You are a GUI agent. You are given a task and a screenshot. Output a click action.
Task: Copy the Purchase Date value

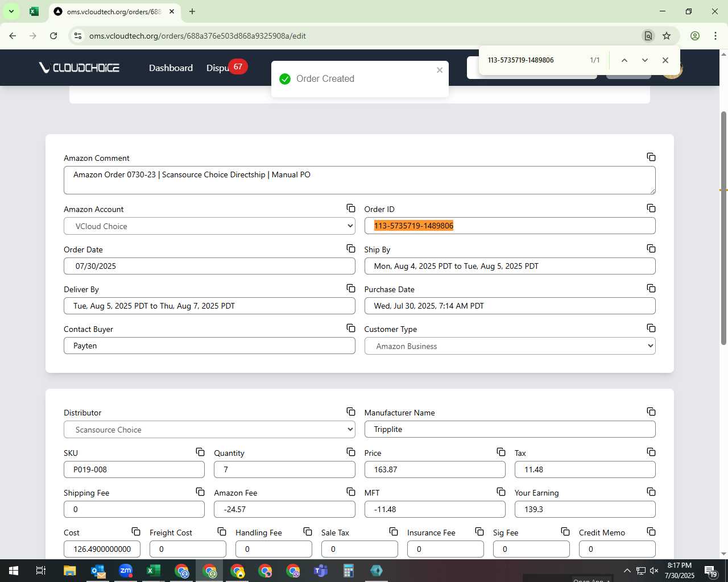point(651,288)
